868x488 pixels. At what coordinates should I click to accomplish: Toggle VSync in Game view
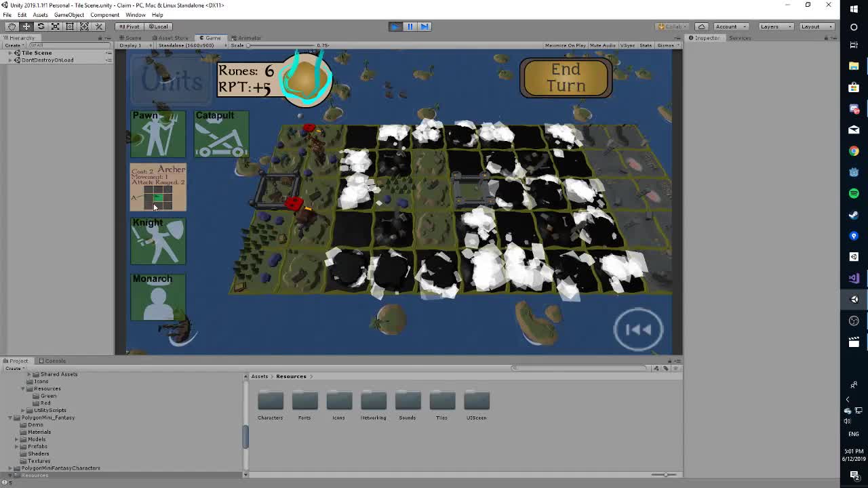(x=627, y=45)
